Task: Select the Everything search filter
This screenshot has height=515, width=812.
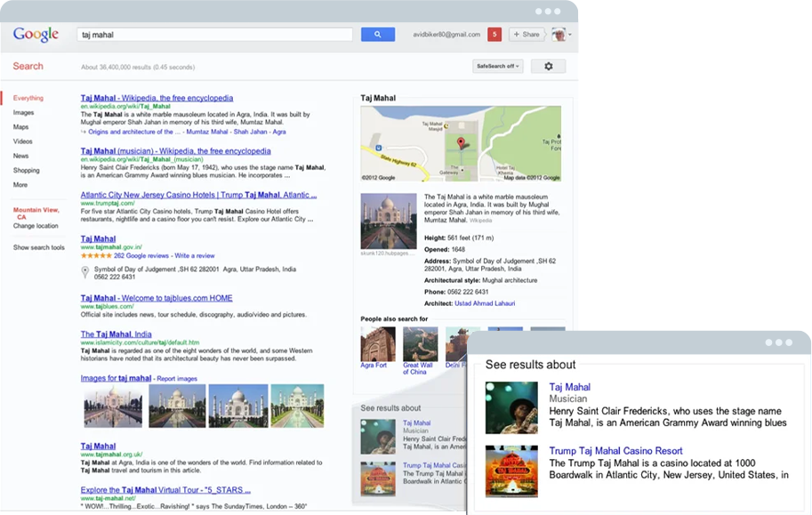Action: (x=28, y=98)
